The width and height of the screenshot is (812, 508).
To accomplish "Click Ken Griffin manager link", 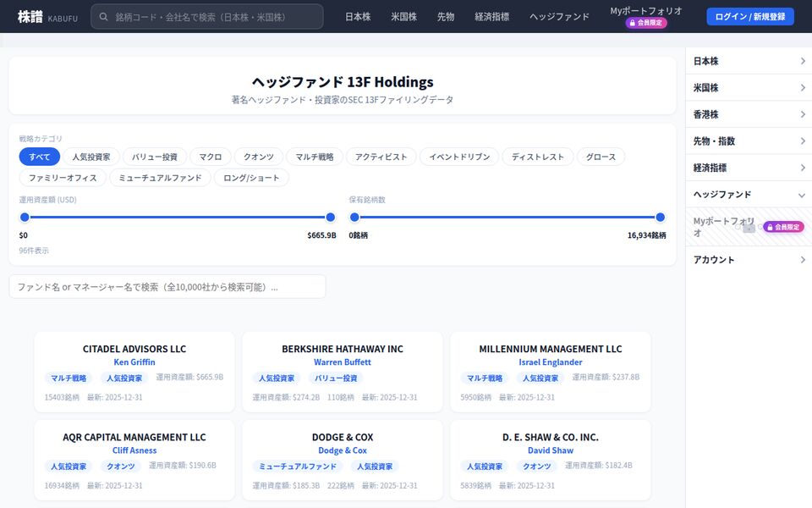I will click(134, 362).
